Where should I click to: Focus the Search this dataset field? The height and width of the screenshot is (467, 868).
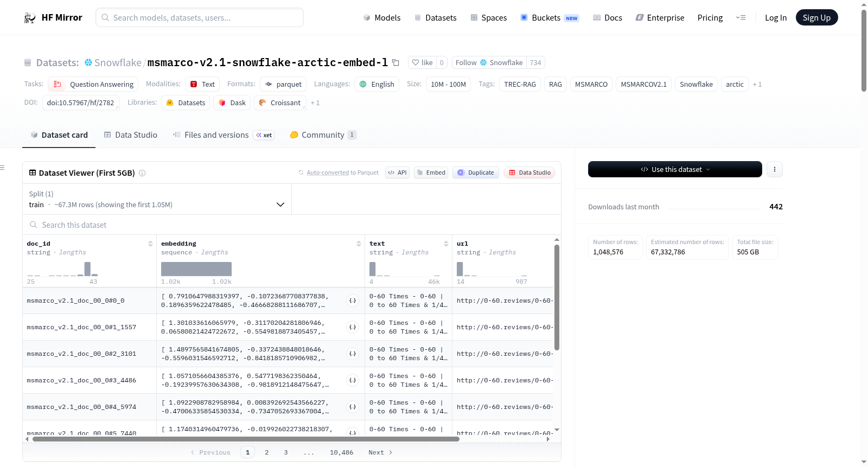[292, 225]
